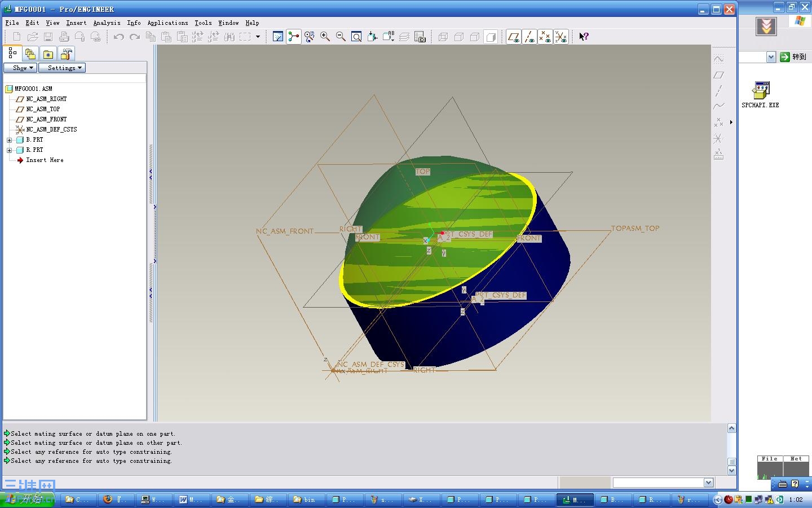Click the Copy toolbar icon
812x508 pixels.
(x=151, y=37)
